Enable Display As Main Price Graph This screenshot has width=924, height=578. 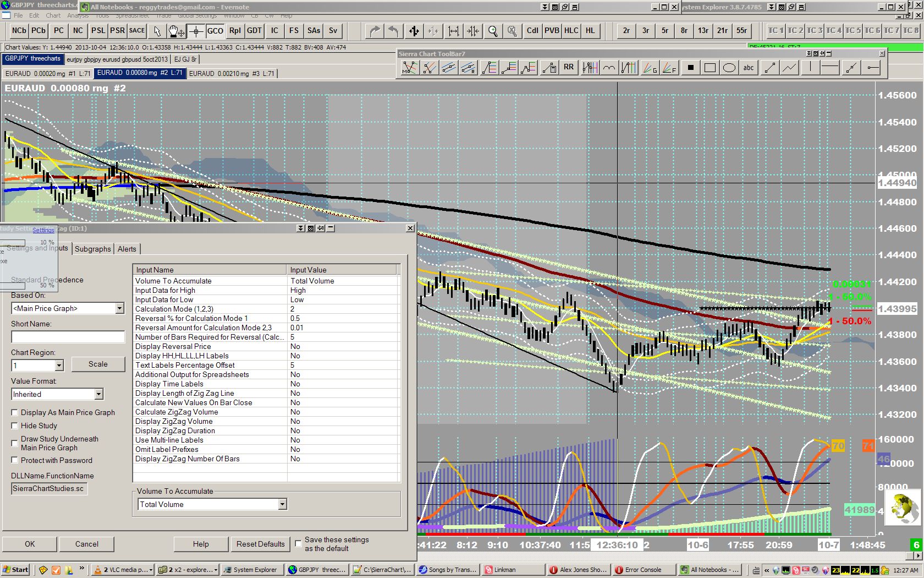(x=15, y=412)
